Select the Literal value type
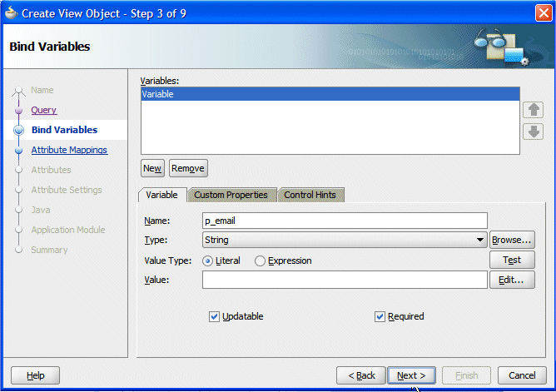 coord(207,261)
